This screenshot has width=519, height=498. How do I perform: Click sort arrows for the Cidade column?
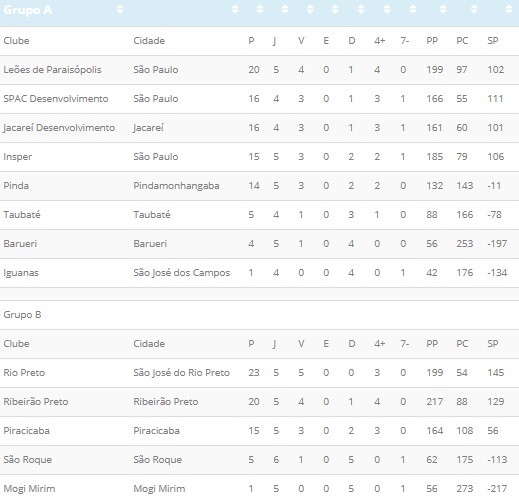pos(235,9)
